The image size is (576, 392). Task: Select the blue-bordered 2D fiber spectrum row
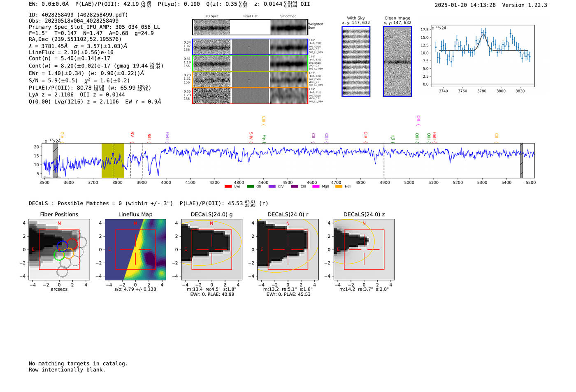click(250, 47)
